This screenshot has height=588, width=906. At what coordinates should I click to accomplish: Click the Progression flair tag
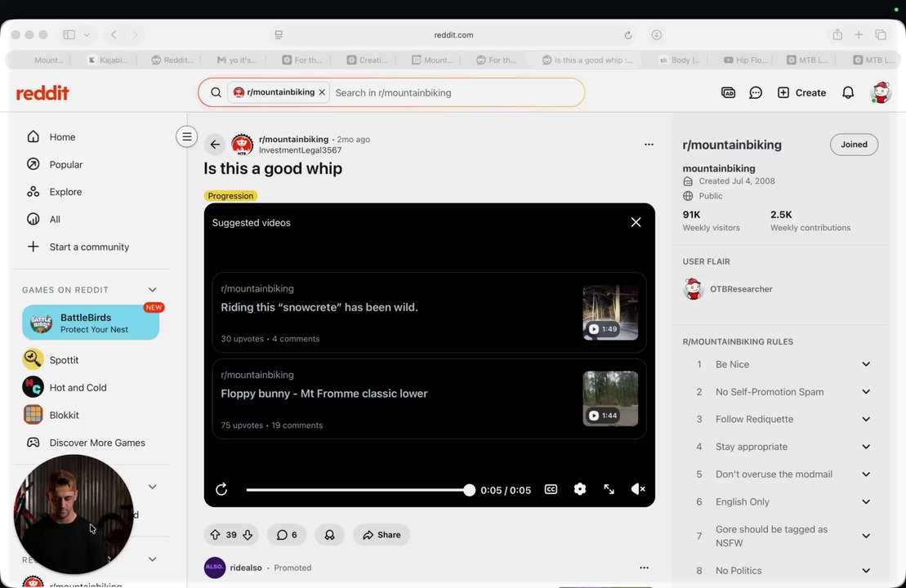[230, 196]
